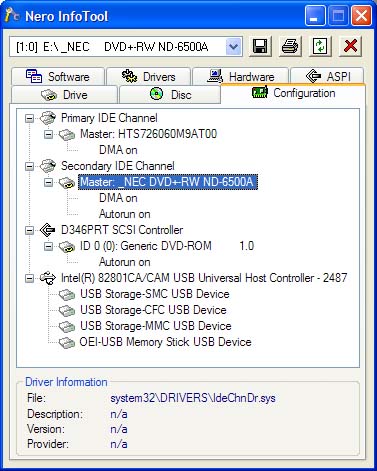This screenshot has height=471, width=377.
Task: Open the drive selection dropdown arrow
Action: tap(233, 46)
